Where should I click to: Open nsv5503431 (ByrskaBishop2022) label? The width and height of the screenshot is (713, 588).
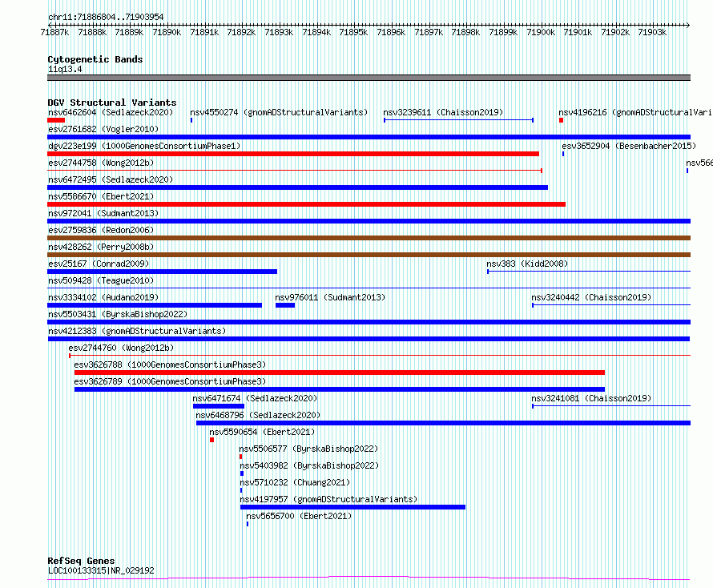coord(118,314)
